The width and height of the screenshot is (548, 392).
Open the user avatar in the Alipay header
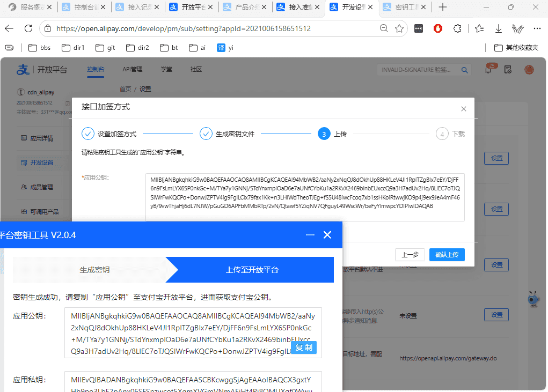[529, 70]
